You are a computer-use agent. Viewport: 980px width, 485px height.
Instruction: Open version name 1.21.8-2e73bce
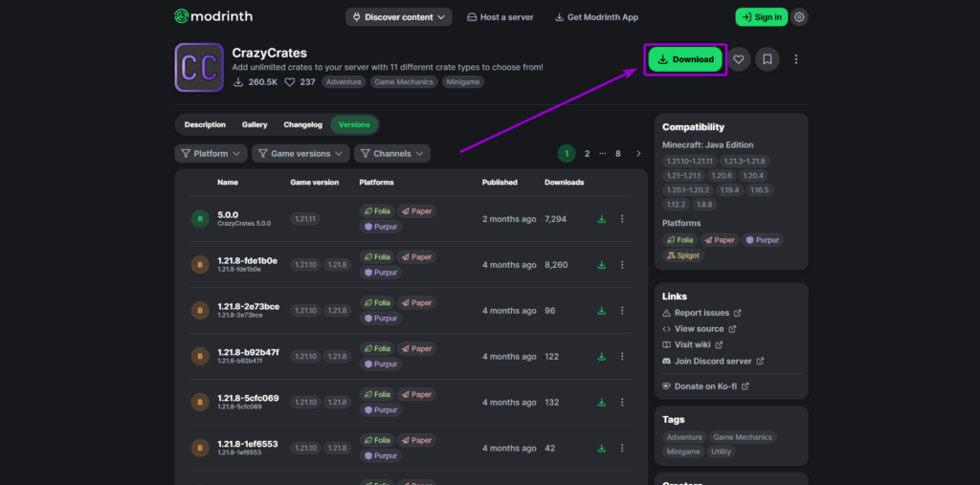click(248, 306)
